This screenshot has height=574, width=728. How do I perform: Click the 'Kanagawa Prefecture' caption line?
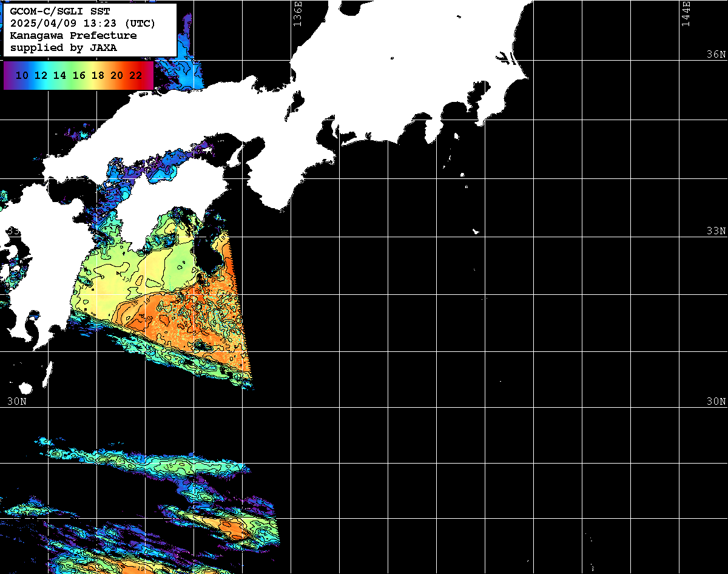point(73,35)
